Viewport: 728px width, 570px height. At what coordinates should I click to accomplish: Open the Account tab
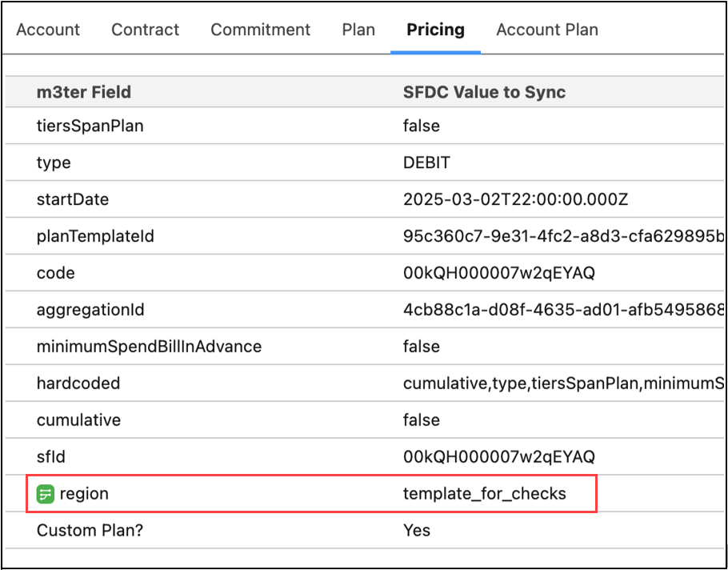[48, 30]
